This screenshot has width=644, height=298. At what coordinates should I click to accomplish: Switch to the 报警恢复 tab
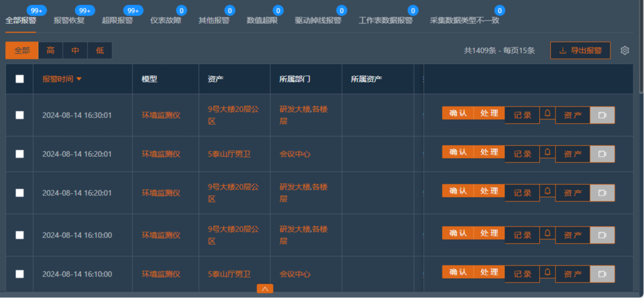click(x=69, y=21)
